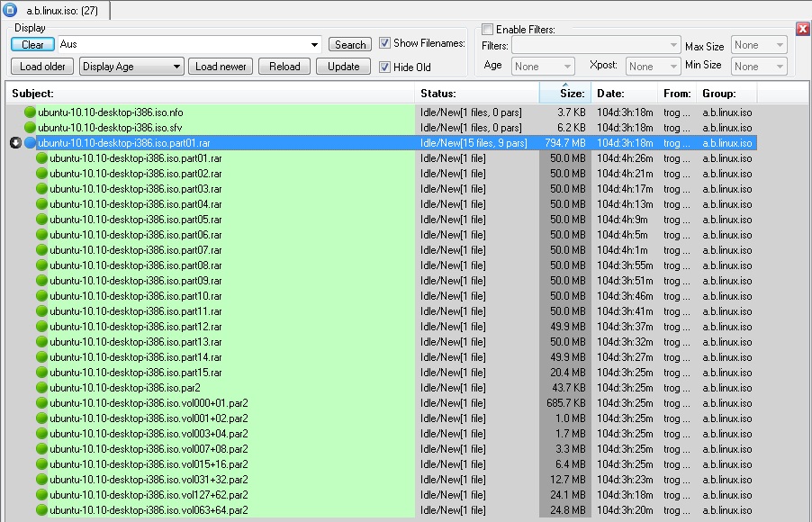
Task: Click the green icon beside iso.part03.rar
Action: [x=42, y=188]
